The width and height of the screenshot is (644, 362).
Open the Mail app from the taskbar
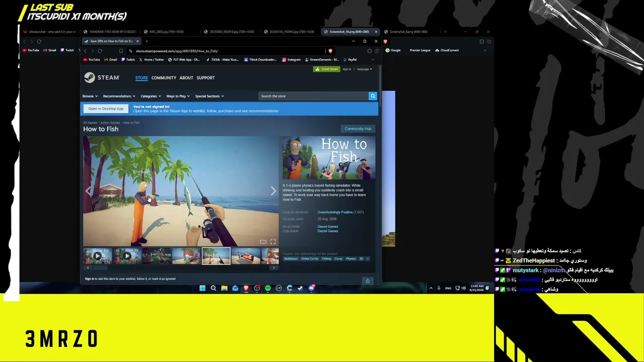(235, 288)
